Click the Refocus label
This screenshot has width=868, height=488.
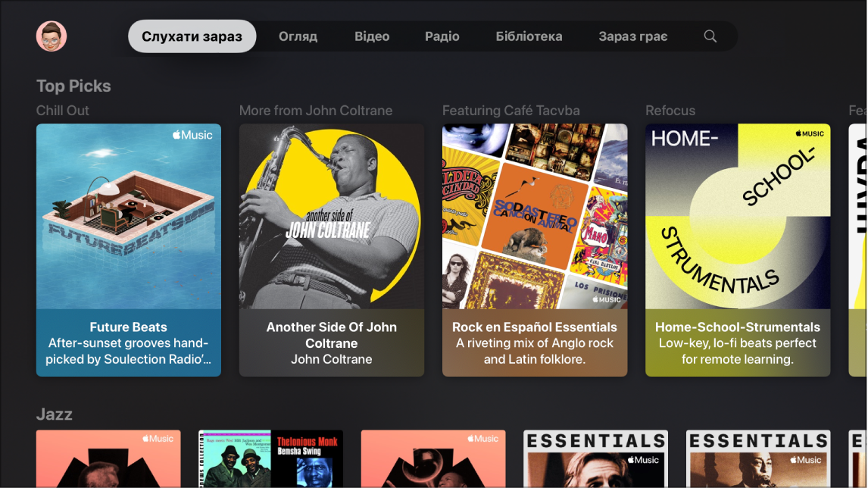670,110
